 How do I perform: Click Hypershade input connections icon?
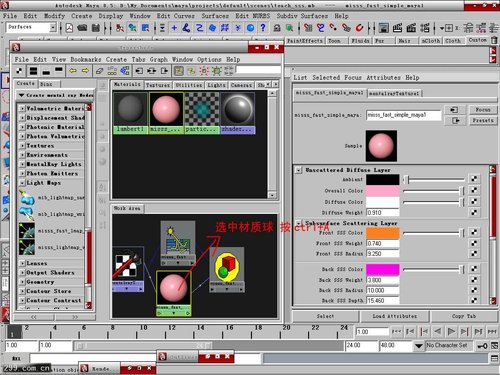139,71
